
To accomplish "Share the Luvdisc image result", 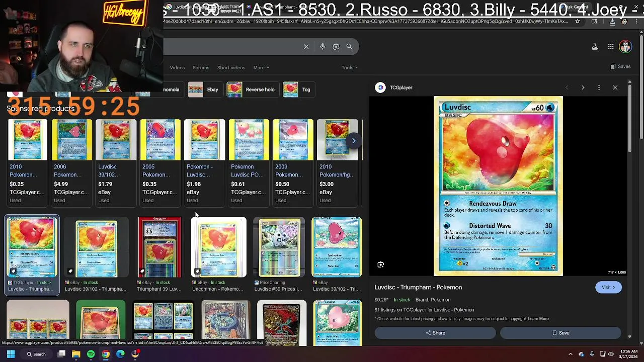I will (x=435, y=333).
